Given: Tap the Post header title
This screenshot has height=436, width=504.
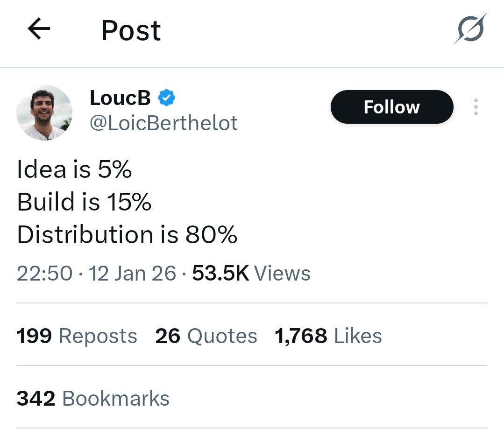Looking at the screenshot, I should coord(131,31).
